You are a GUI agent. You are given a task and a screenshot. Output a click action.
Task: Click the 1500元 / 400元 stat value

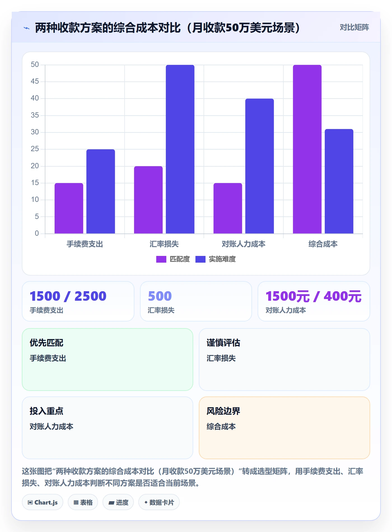314,296
